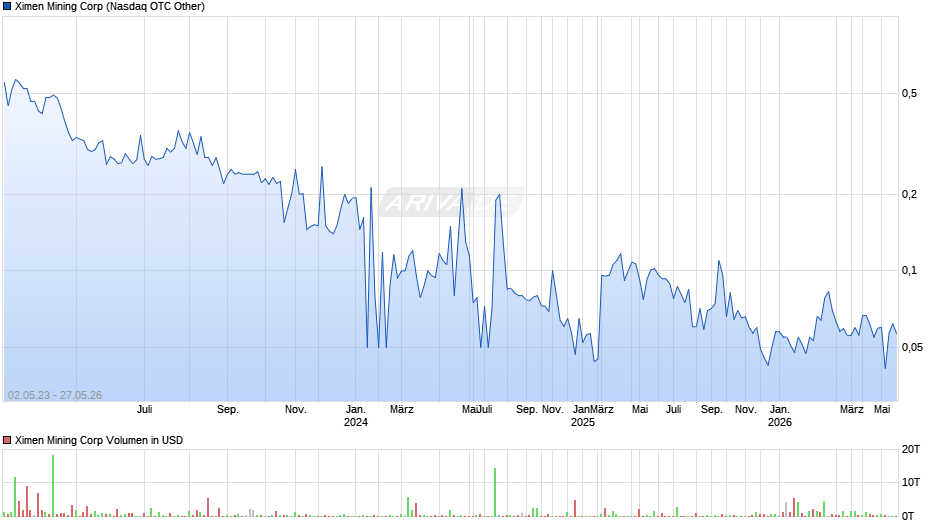The width and height of the screenshot is (940, 526).
Task: Click the 0,5 price axis label
Action: 909,93
